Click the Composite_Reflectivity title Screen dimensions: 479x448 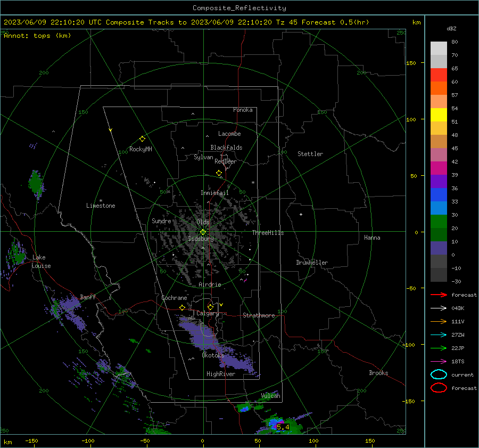[239, 8]
